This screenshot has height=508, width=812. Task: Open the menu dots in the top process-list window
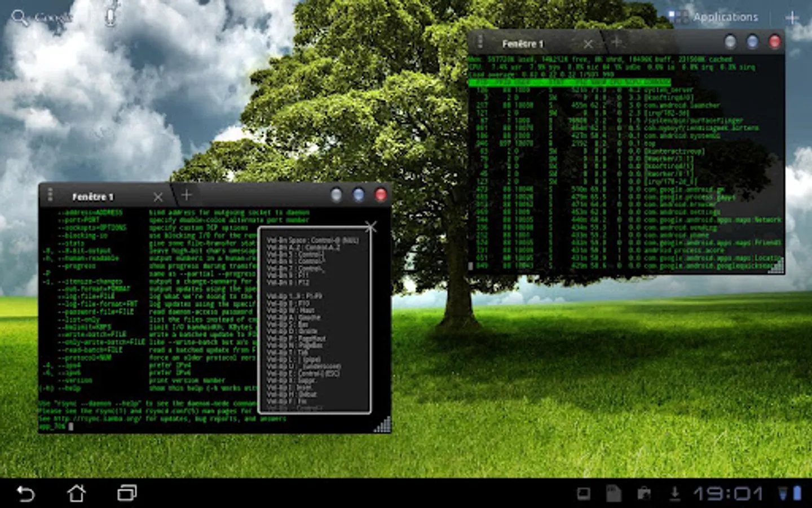(480, 42)
